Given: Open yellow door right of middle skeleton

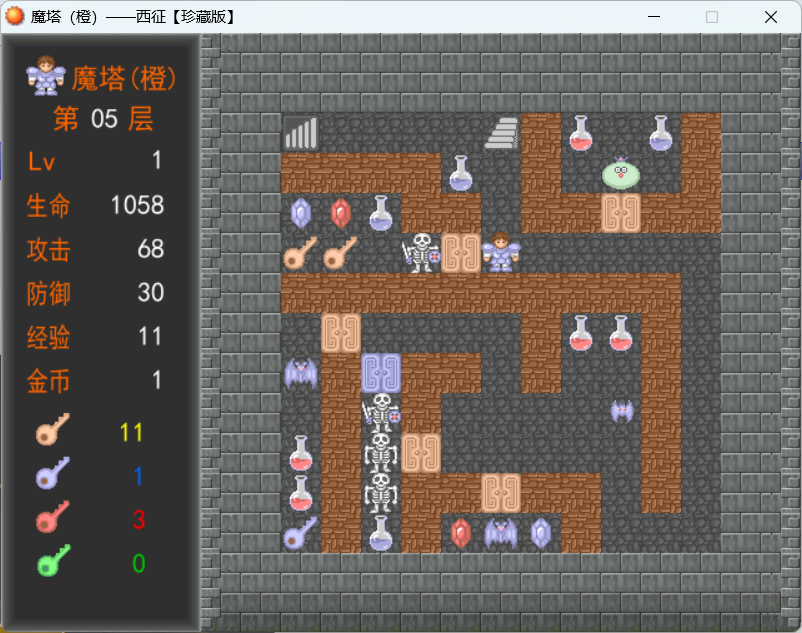Looking at the screenshot, I should coord(421,453).
